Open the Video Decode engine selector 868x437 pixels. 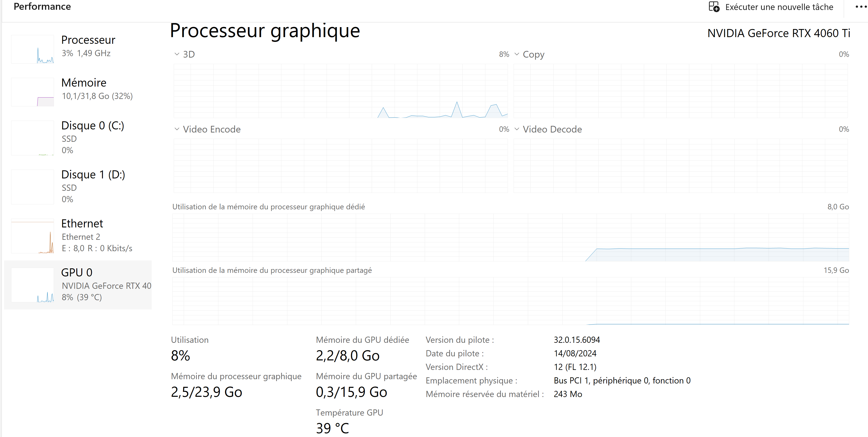click(517, 129)
